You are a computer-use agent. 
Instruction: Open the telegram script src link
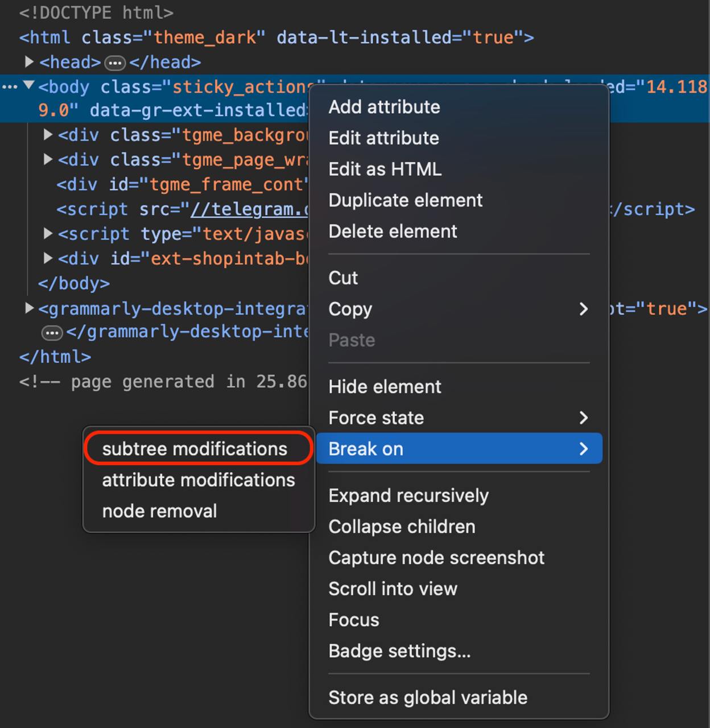click(x=249, y=210)
